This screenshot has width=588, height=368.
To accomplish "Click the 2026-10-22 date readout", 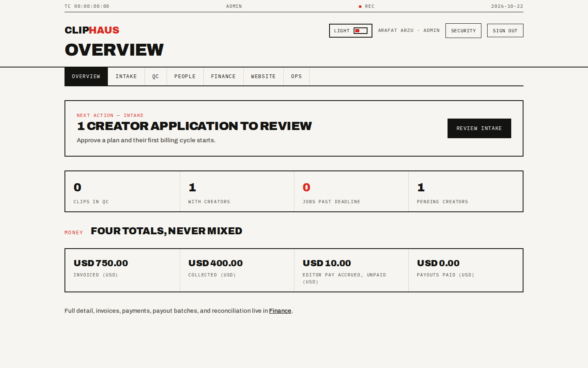I will click(x=507, y=7).
